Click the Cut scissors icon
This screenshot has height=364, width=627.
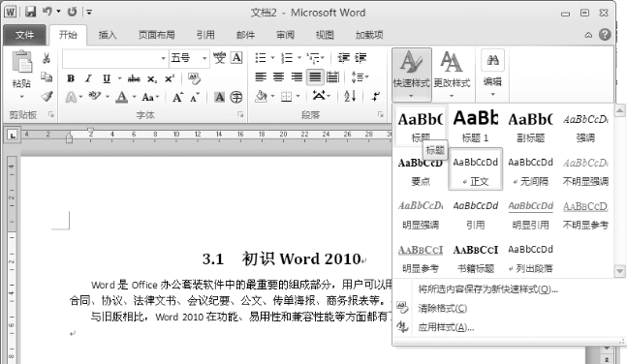point(47,58)
